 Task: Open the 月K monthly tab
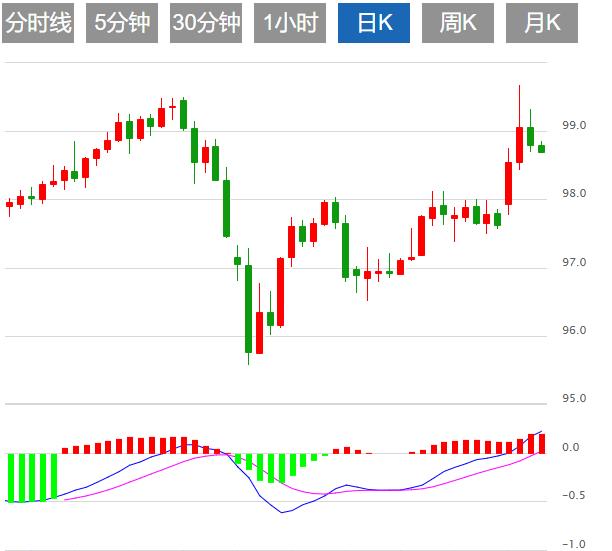click(542, 24)
